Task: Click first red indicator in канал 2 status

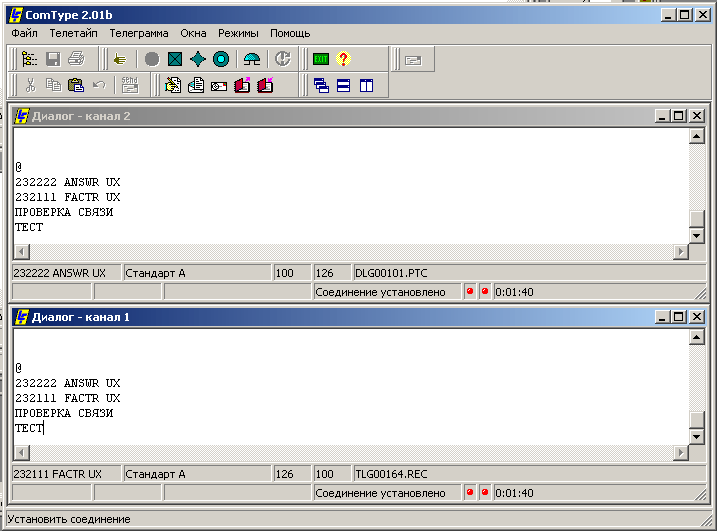Action: pos(470,291)
